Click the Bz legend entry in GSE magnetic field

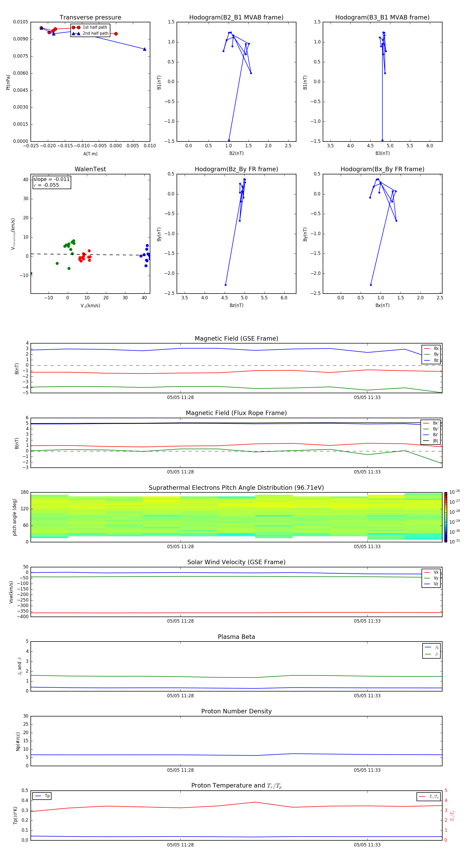[x=431, y=360]
